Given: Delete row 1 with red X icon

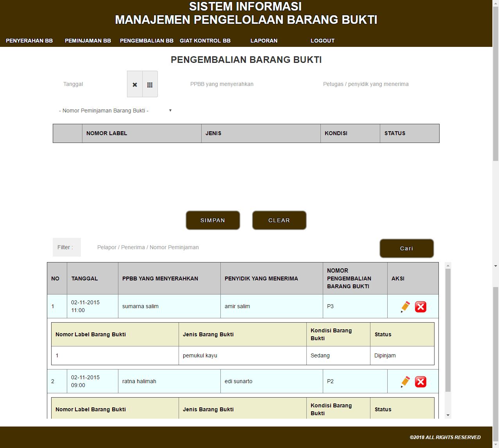Looking at the screenshot, I should tap(420, 307).
